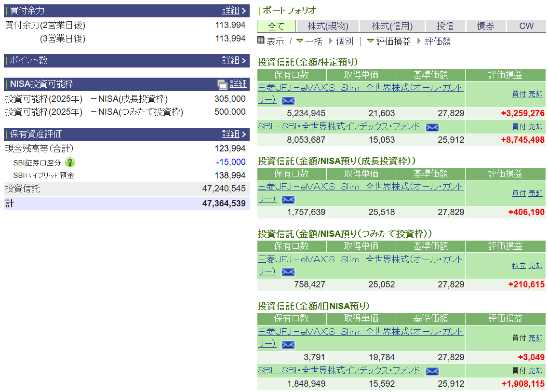Switch display to 個別
Image resolution: width=548 pixels, height=392 pixels.
coord(345,41)
